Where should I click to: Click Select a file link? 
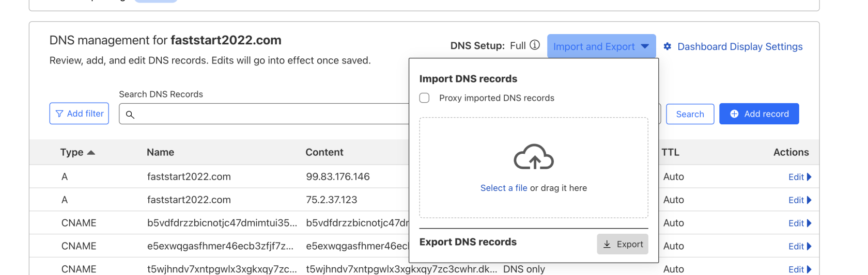click(503, 188)
